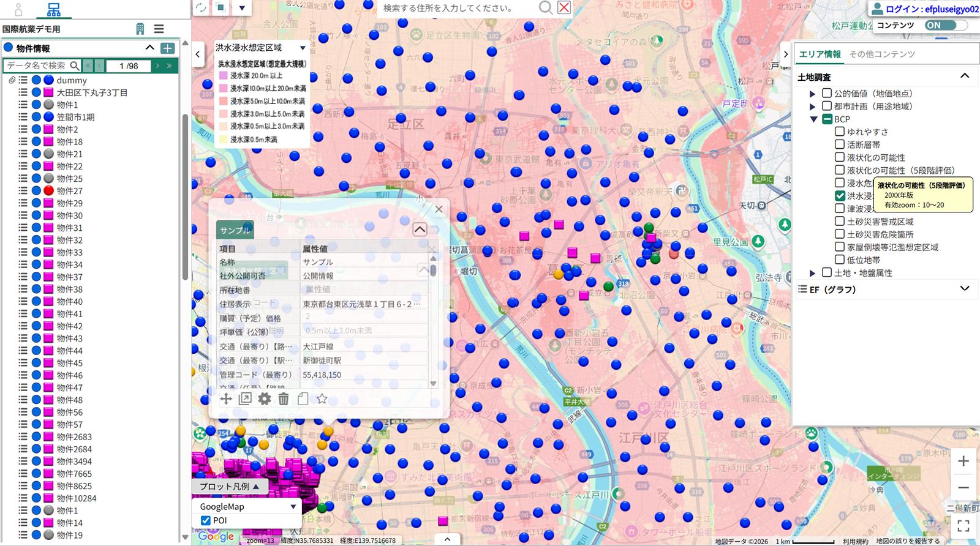Switch to the その他コンテンツ tab
This screenshot has width=980, height=546.
(x=881, y=54)
